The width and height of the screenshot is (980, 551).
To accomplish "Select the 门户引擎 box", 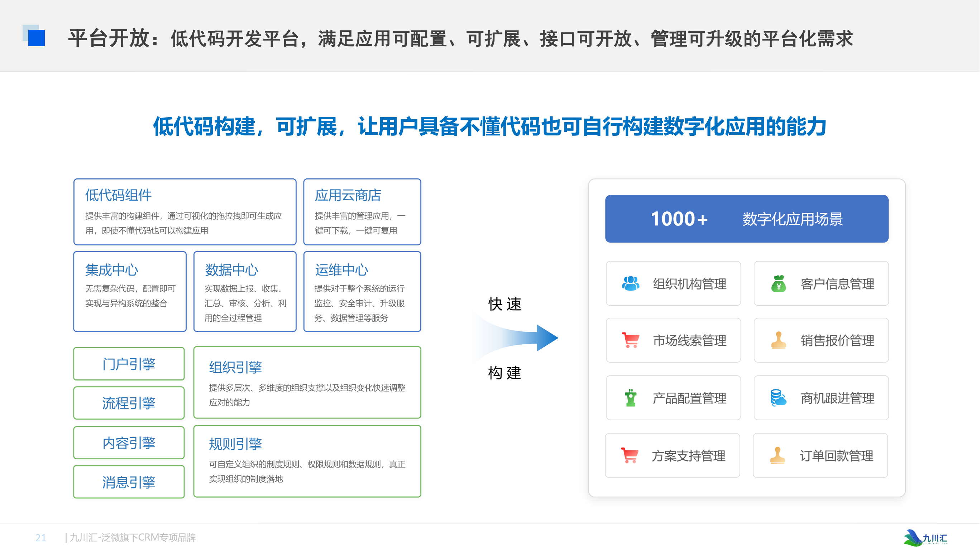I will [x=129, y=364].
